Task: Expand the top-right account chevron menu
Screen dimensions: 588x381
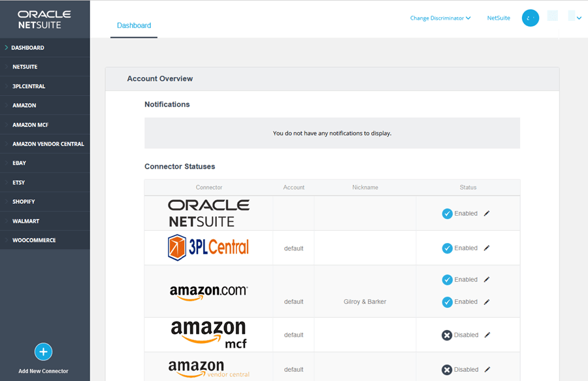Action: click(x=579, y=18)
